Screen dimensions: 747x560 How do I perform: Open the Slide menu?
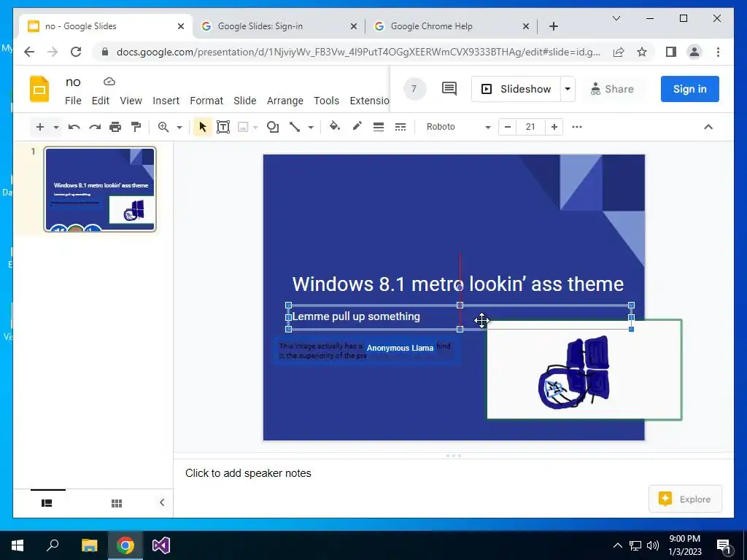click(x=245, y=101)
